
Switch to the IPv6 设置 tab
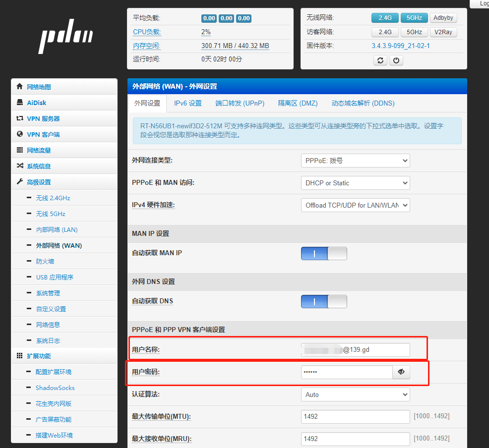tap(188, 103)
